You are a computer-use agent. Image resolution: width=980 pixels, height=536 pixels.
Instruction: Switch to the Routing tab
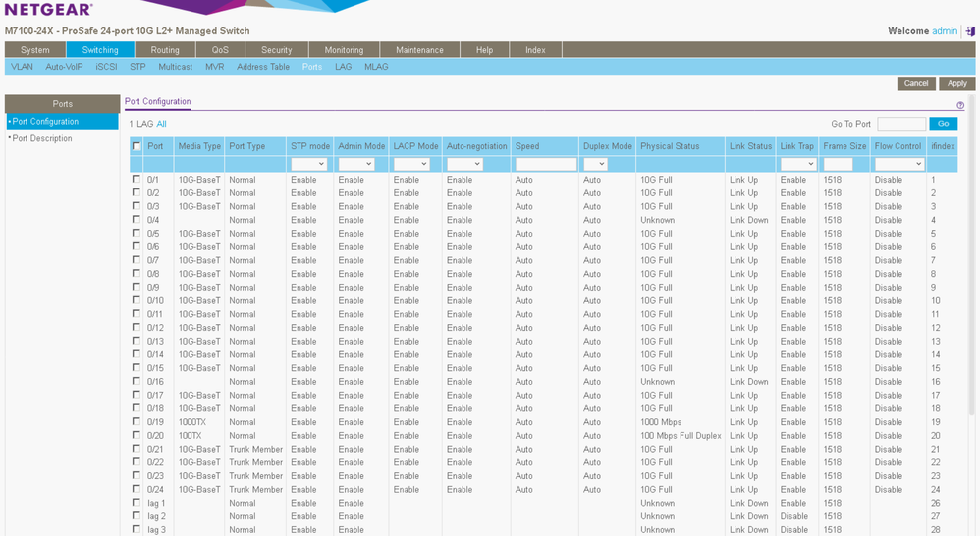(x=164, y=50)
